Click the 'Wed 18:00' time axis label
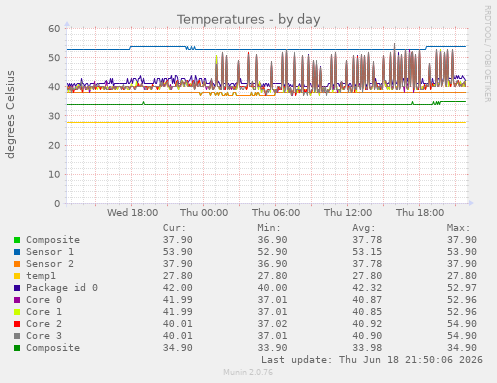 pyautogui.click(x=132, y=213)
